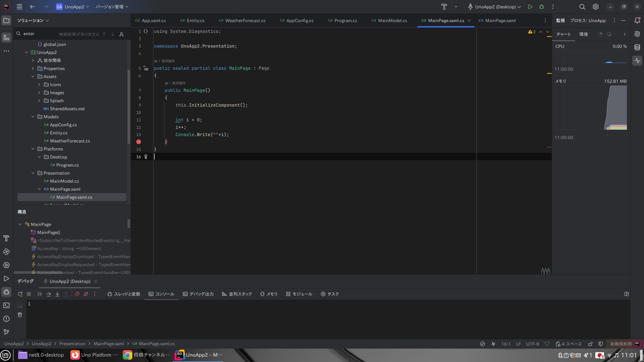Click Step Into in debug toolbar

57,294
